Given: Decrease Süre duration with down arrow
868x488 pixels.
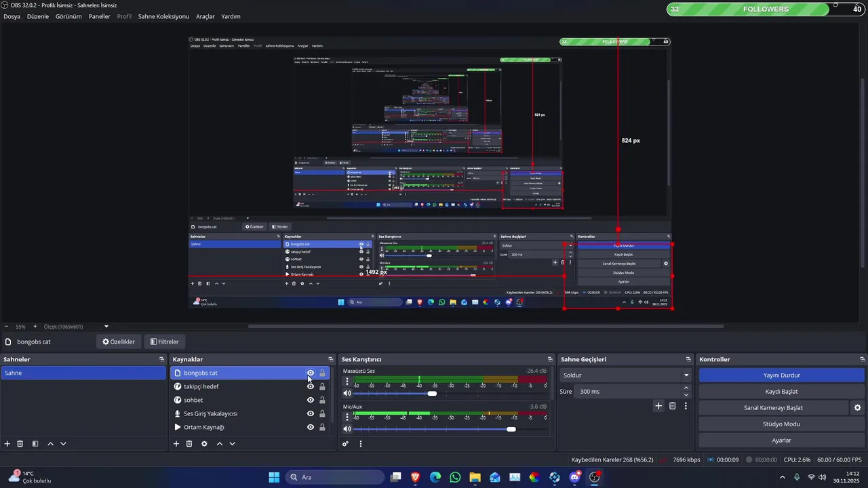Looking at the screenshot, I should (x=686, y=395).
